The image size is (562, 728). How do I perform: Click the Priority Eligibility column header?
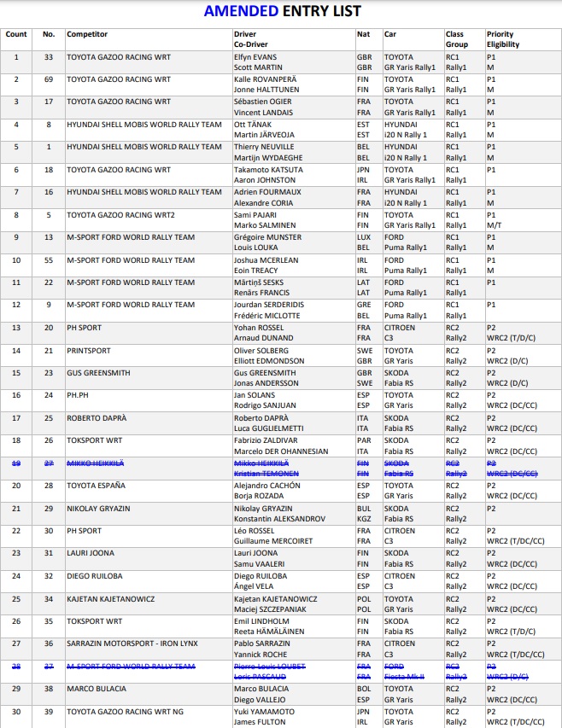click(502, 39)
